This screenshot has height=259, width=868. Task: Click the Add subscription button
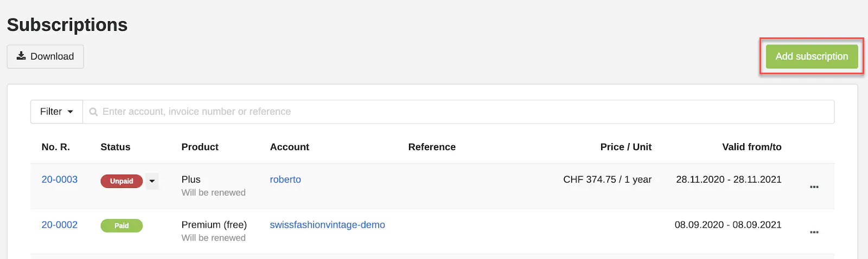pyautogui.click(x=811, y=56)
